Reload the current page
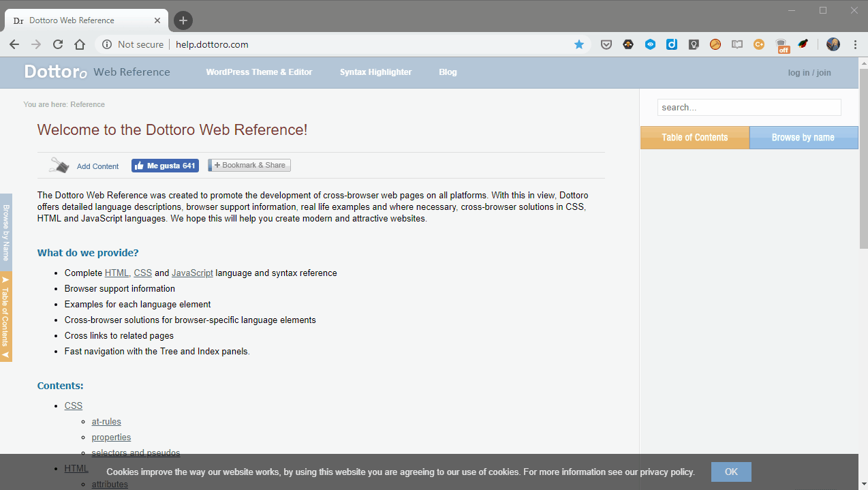The width and height of the screenshot is (868, 490). 58,44
